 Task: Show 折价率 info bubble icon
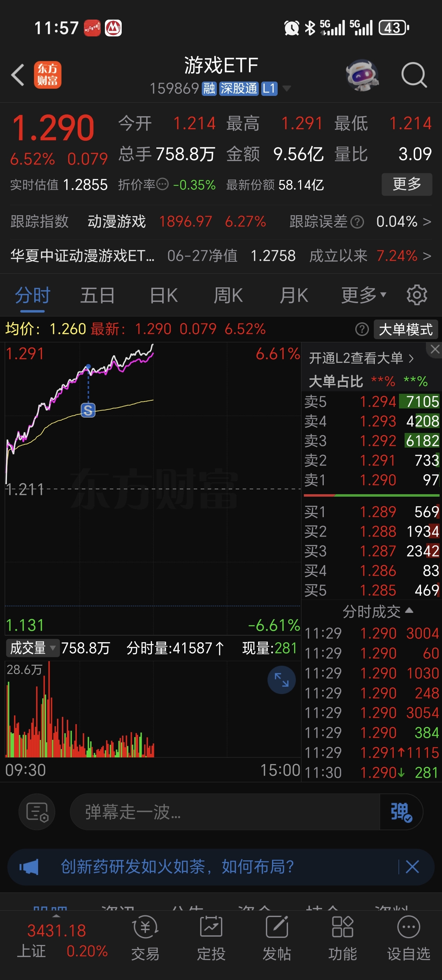pos(163,184)
